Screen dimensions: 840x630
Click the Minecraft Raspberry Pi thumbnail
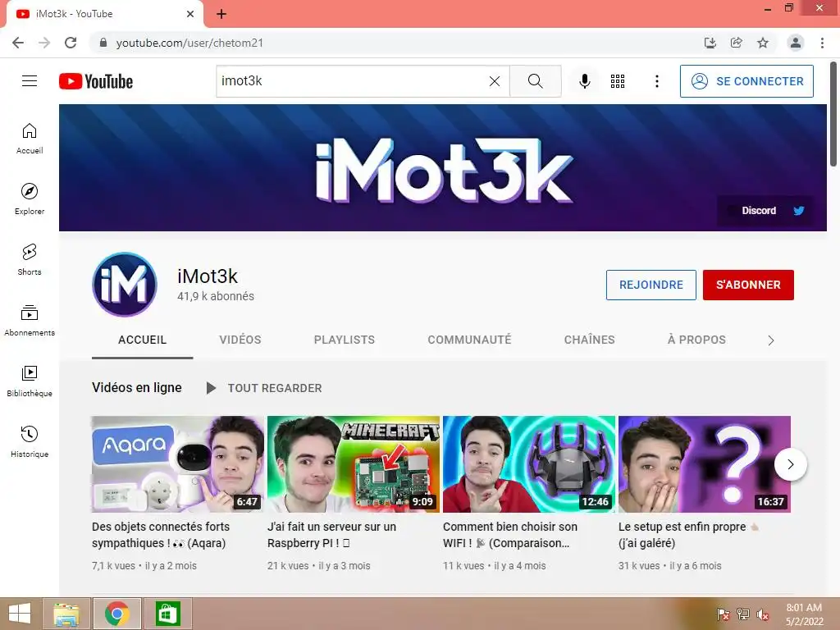[x=354, y=464]
